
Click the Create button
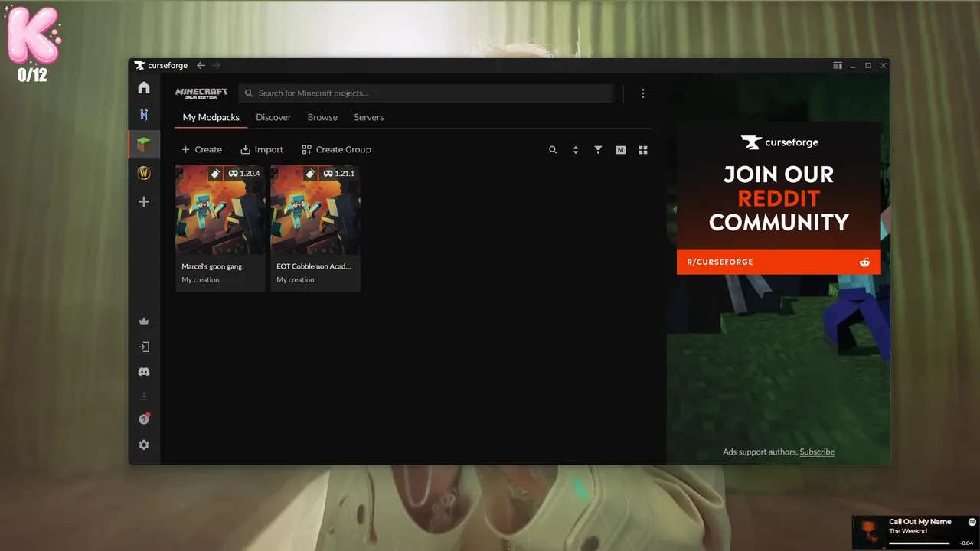tap(202, 150)
